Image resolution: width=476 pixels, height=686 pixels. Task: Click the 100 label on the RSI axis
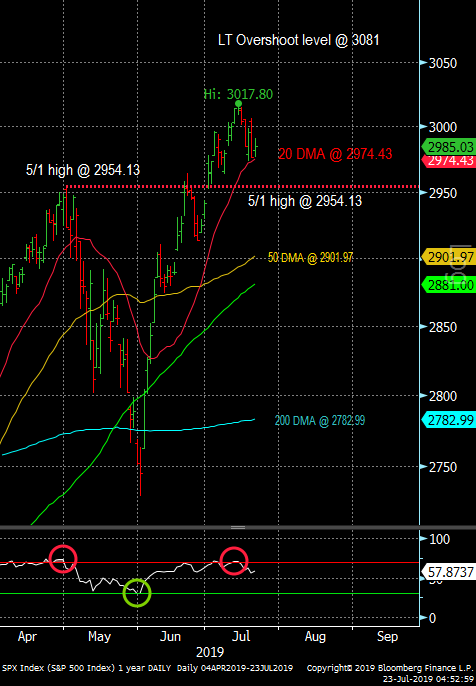point(439,539)
